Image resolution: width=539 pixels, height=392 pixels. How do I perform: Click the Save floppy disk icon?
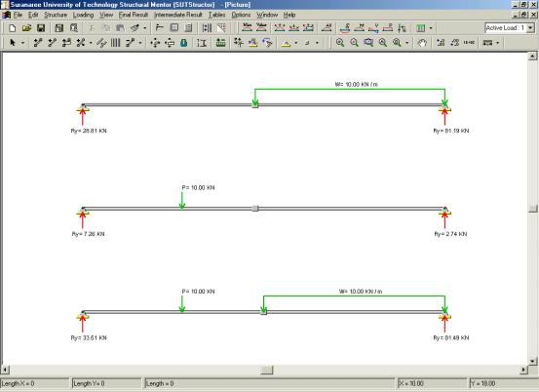click(41, 28)
